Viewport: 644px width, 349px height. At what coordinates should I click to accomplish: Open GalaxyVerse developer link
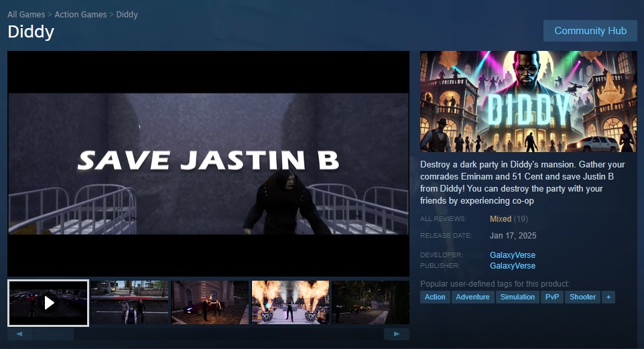tap(513, 255)
